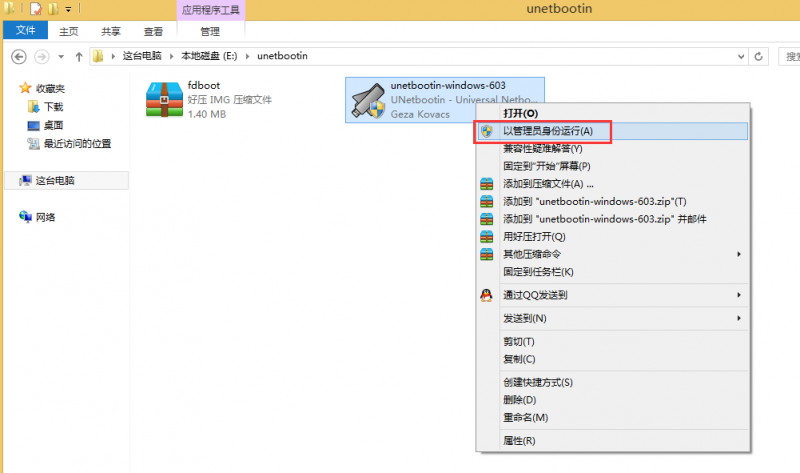800x473 pixels.
Task: Select 收藏夹 in the navigation pane
Action: 50,89
